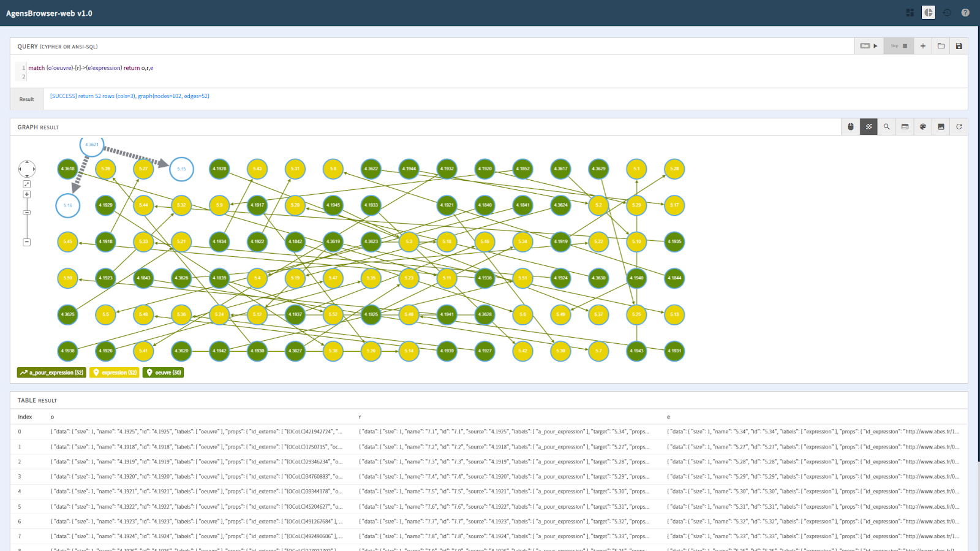Refresh the graph result
Viewport: 980px width, 551px height.
[x=959, y=127]
